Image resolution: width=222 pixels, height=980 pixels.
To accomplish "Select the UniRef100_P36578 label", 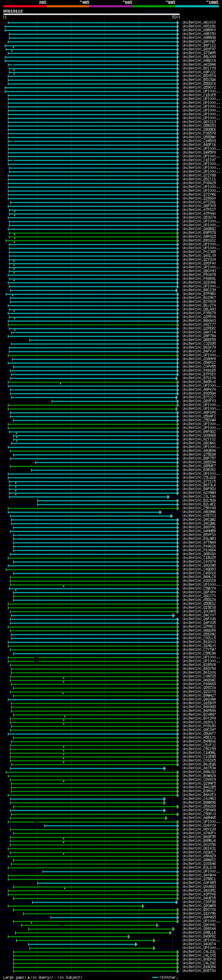I will [199, 133].
